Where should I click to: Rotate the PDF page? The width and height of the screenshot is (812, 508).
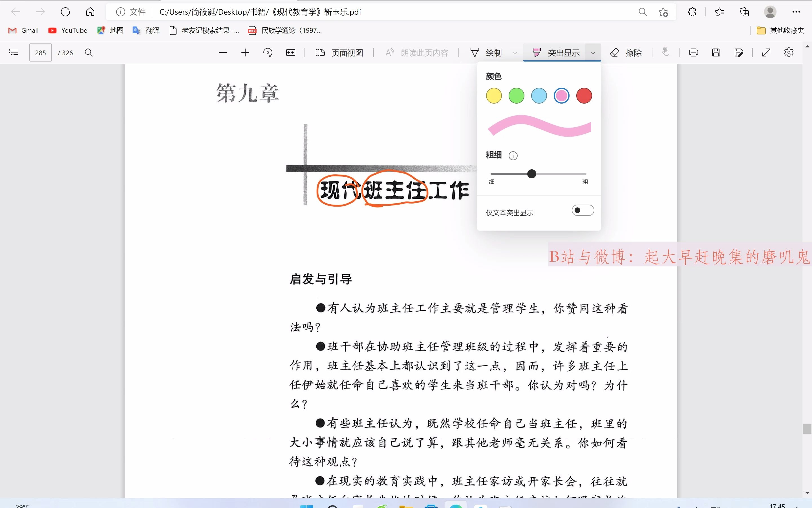click(268, 52)
